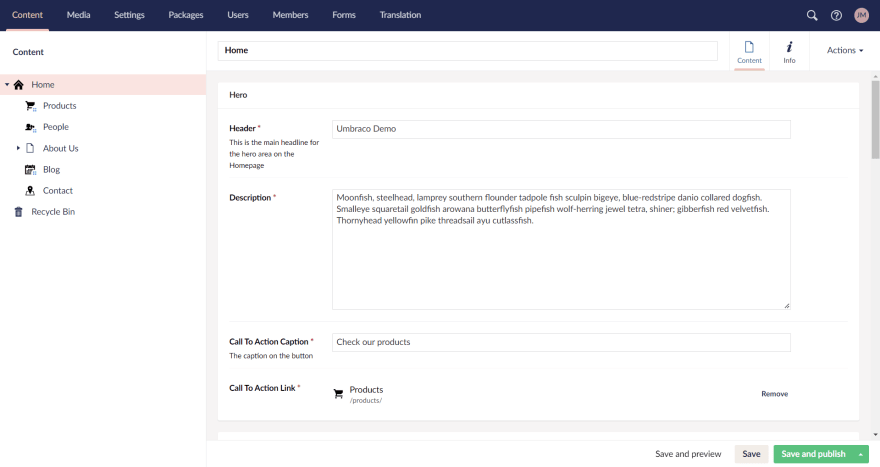Open the Content section
The height and width of the screenshot is (467, 880).
click(x=28, y=15)
